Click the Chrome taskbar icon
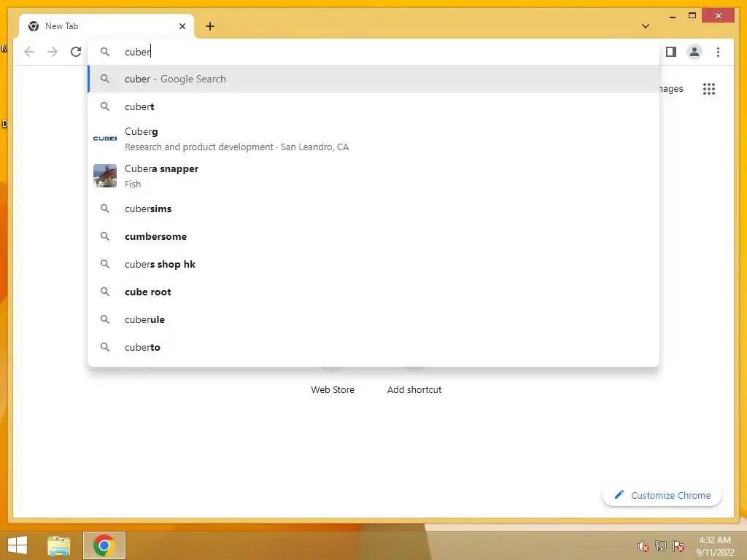 click(104, 545)
